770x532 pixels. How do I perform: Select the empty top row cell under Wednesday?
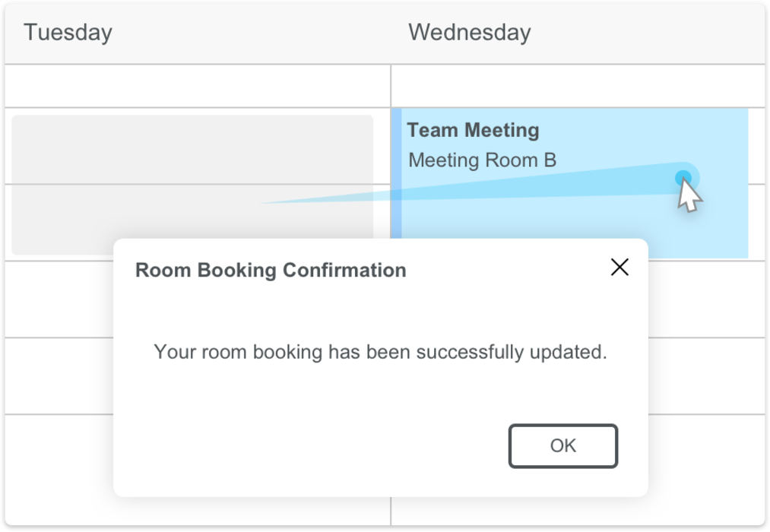[578, 86]
